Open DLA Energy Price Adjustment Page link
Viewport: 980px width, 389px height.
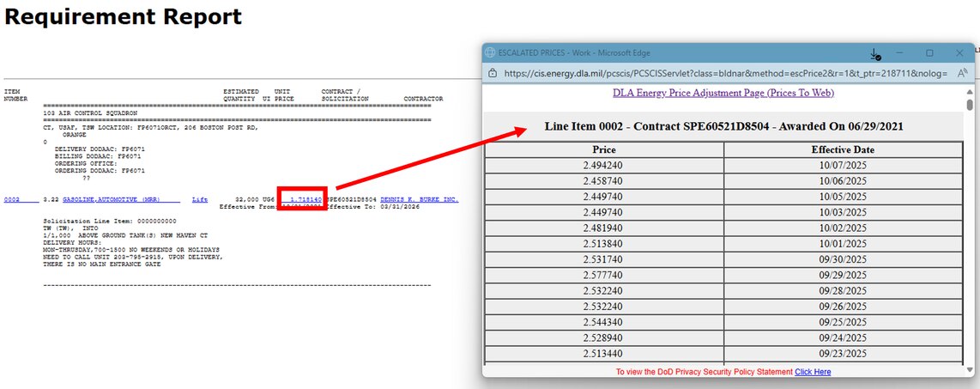coord(723,93)
